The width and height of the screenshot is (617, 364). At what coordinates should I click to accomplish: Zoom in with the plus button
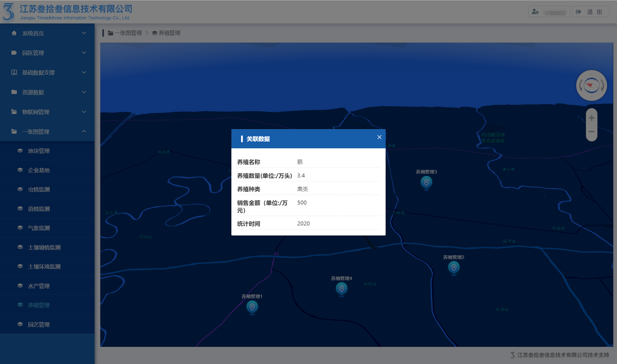[592, 118]
